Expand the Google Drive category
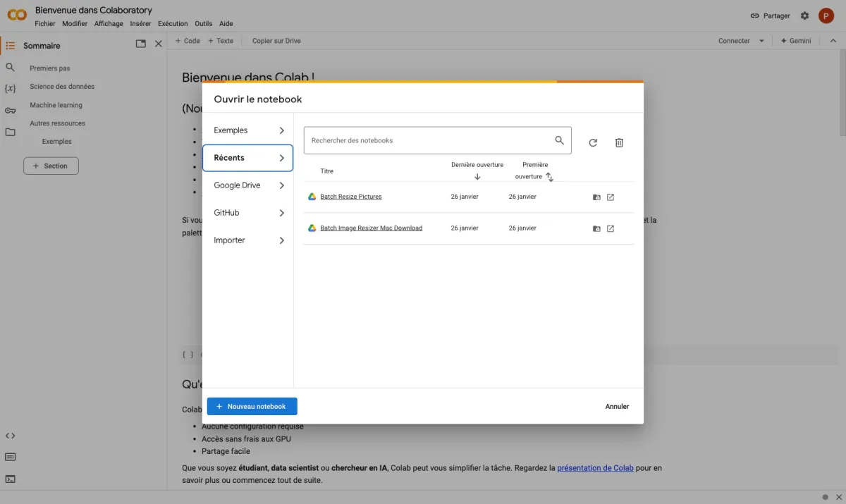Image resolution: width=846 pixels, height=504 pixels. point(247,185)
